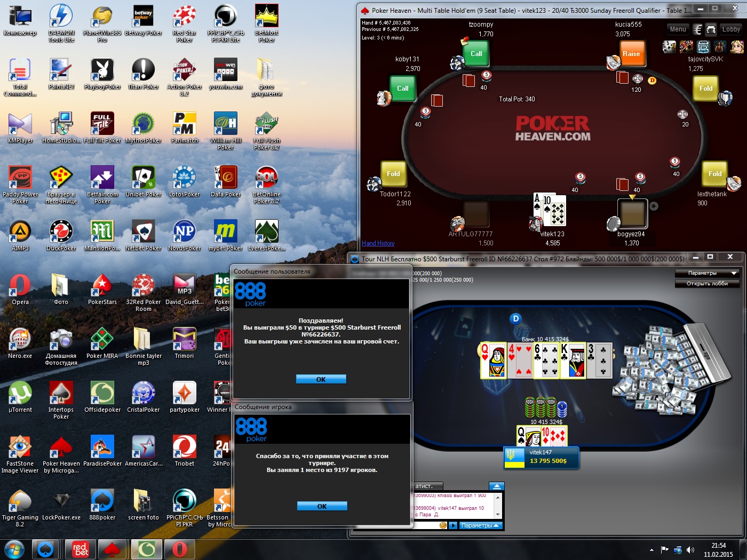Open the Titan Poker desktop icon
The width and height of the screenshot is (747, 560).
point(143,74)
